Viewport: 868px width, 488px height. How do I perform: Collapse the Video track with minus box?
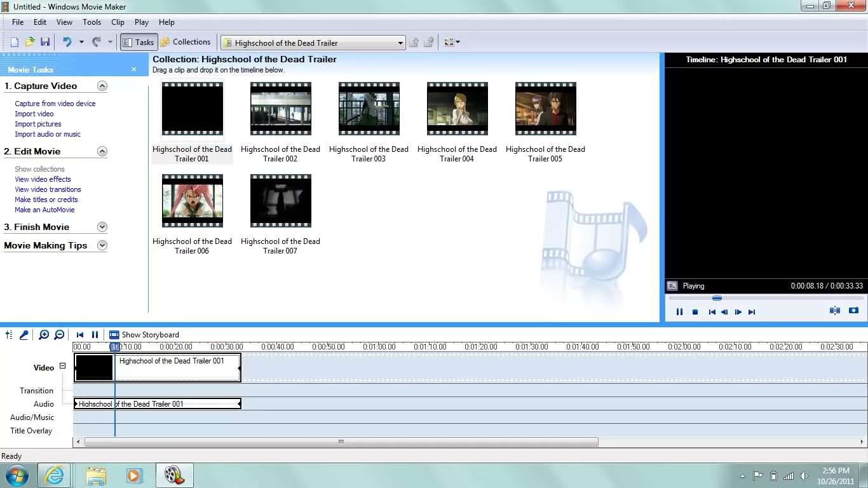(x=62, y=366)
